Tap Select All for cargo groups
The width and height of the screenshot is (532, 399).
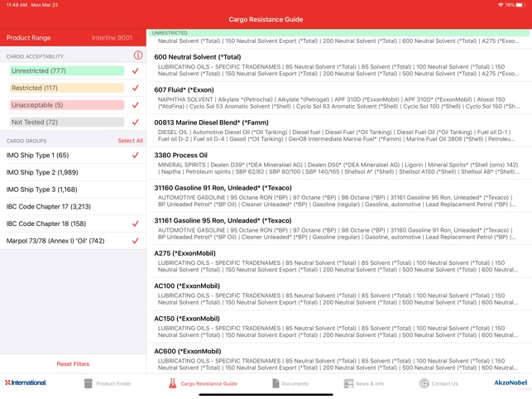[130, 141]
